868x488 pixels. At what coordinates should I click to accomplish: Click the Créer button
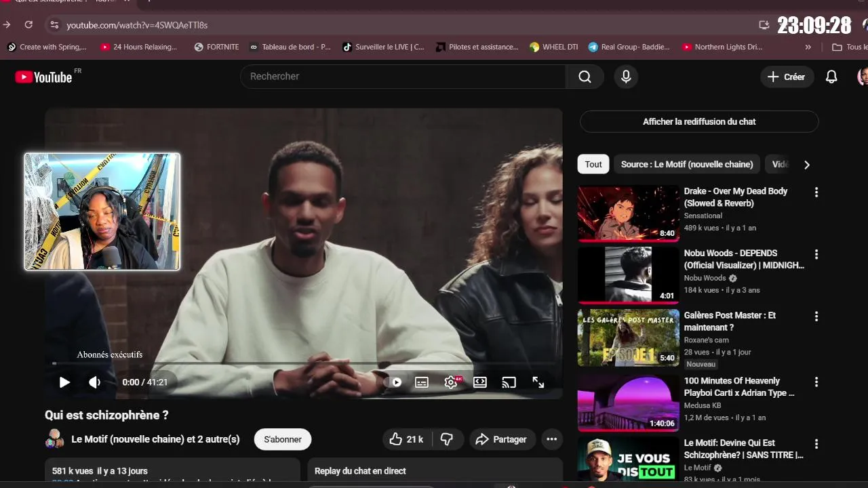787,77
